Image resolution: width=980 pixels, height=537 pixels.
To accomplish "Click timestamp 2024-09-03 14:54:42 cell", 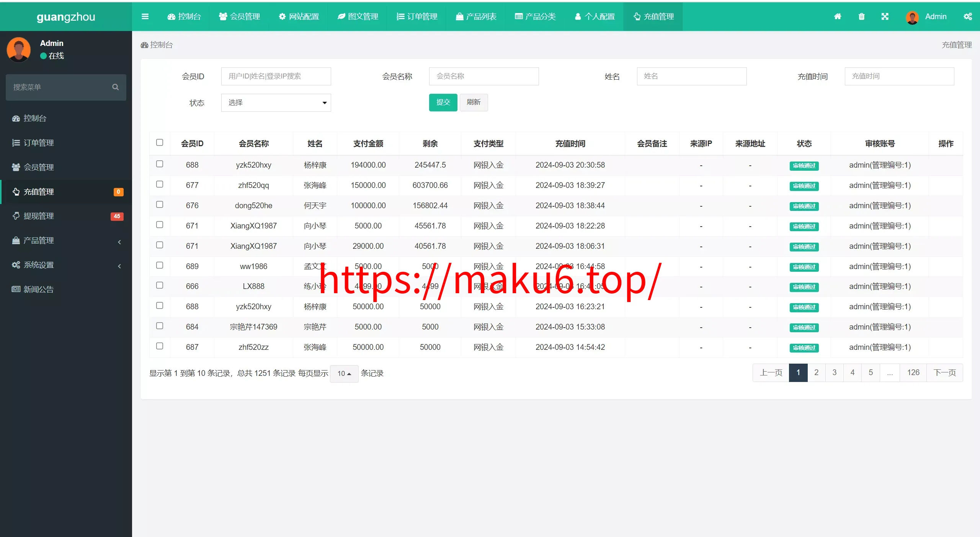I will (570, 347).
